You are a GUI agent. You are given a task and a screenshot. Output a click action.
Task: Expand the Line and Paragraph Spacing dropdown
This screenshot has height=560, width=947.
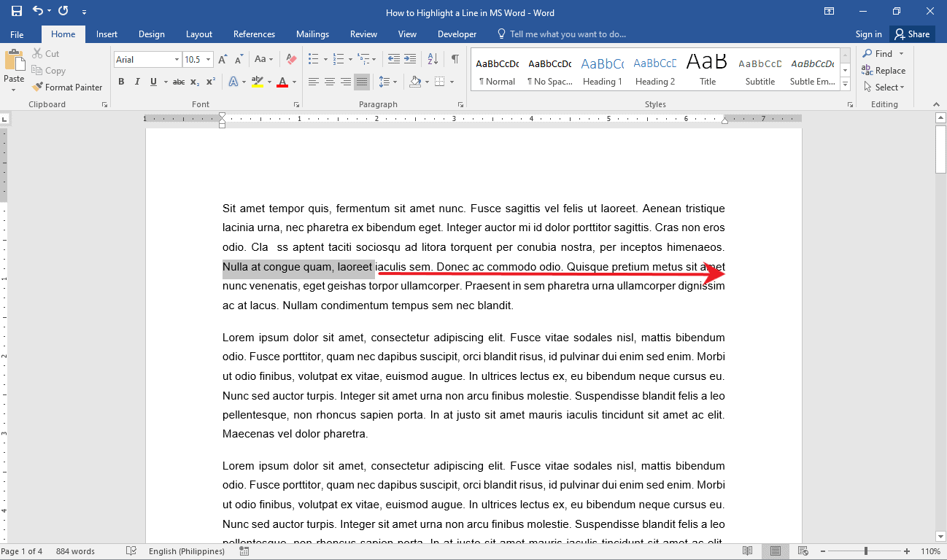[x=395, y=82]
